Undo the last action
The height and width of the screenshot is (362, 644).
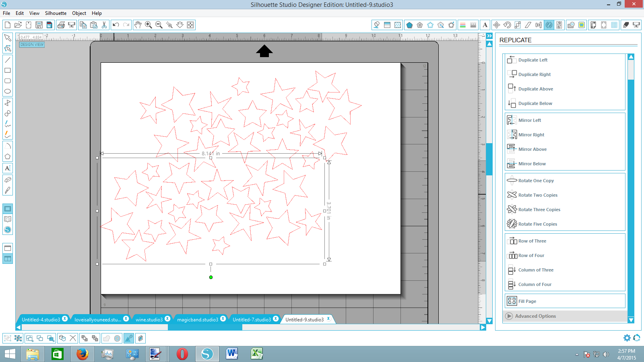point(116,25)
